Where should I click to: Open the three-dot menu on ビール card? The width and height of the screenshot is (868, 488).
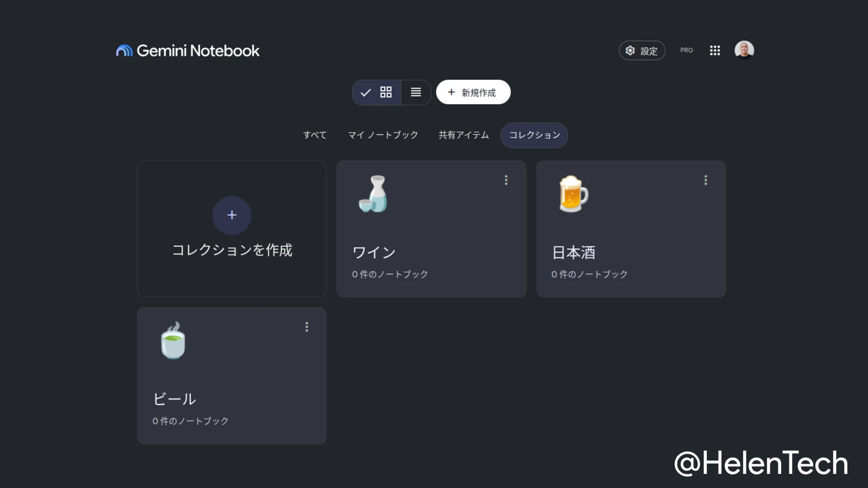(307, 327)
